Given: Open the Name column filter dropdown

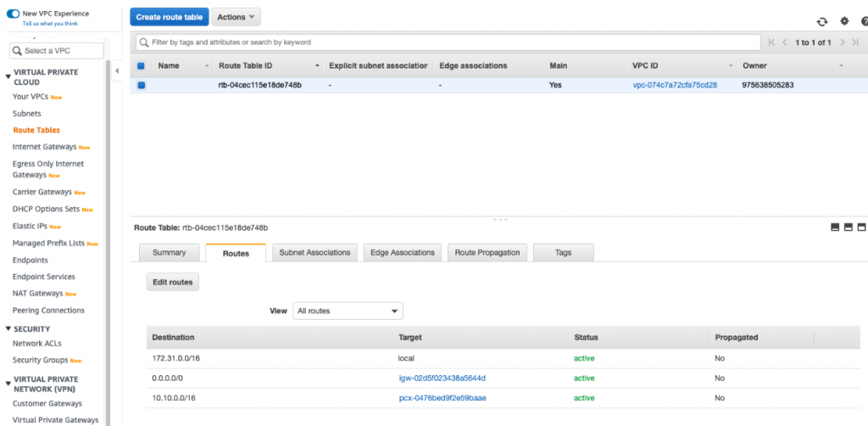Looking at the screenshot, I should (207, 66).
